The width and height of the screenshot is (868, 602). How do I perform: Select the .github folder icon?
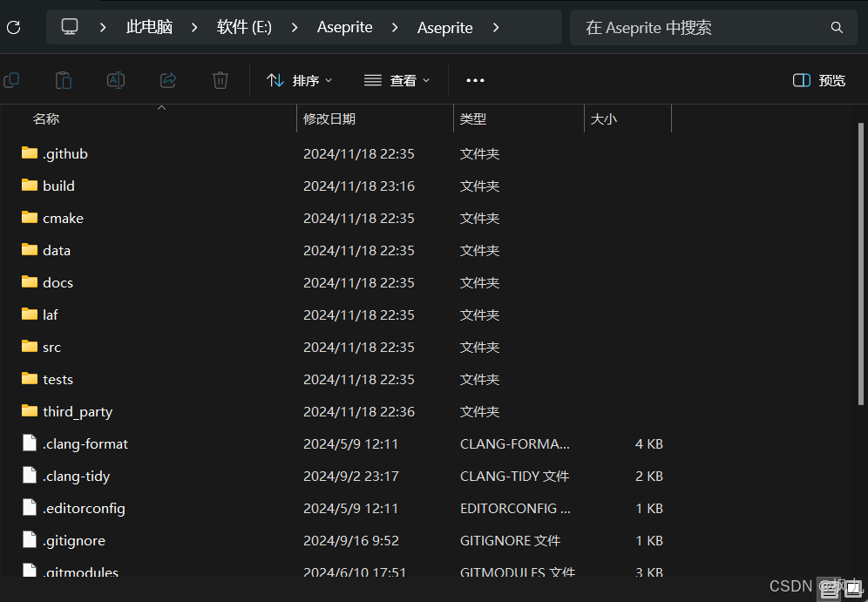point(30,153)
